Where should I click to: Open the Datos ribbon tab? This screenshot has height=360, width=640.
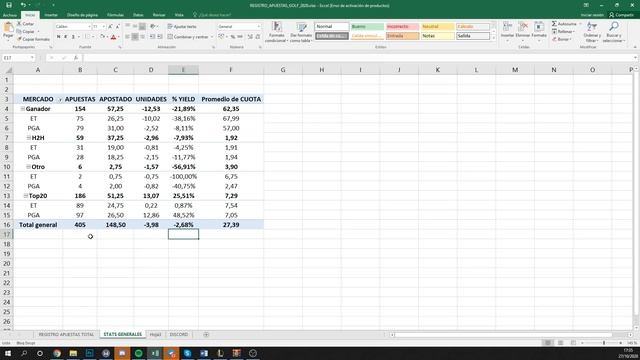138,15
